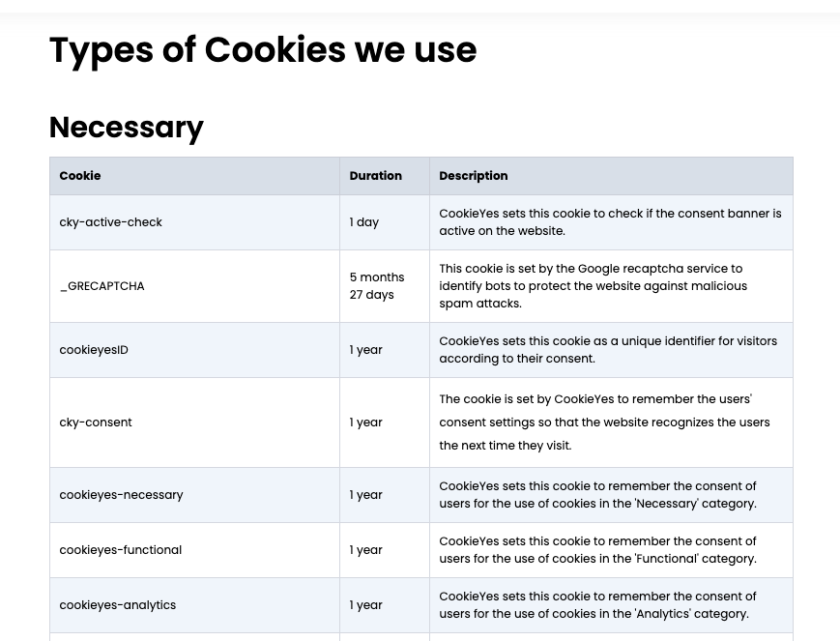Click the "1 day" duration cell
Image resolution: width=840 pixels, height=641 pixels.
tap(364, 222)
